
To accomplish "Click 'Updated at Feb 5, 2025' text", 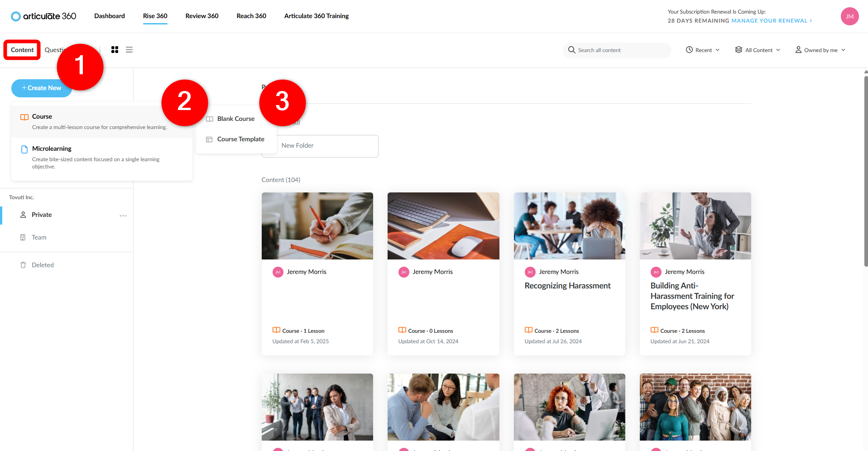I will coord(301,341).
